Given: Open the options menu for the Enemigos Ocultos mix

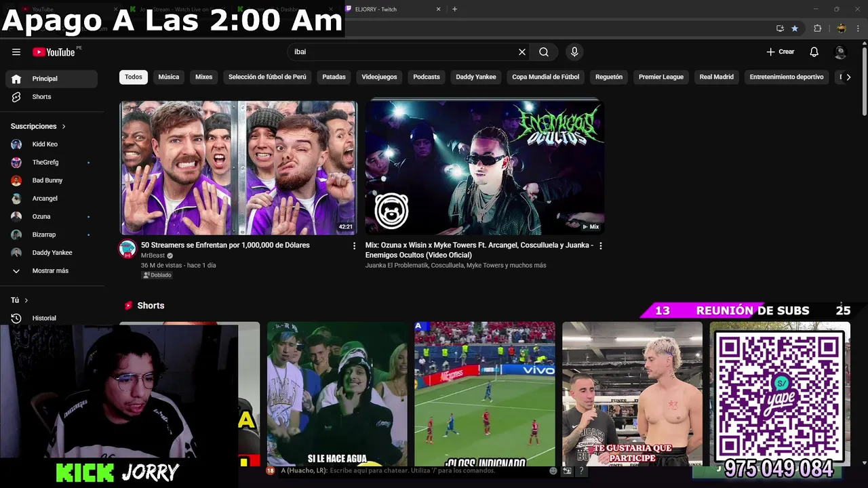Looking at the screenshot, I should pos(600,246).
